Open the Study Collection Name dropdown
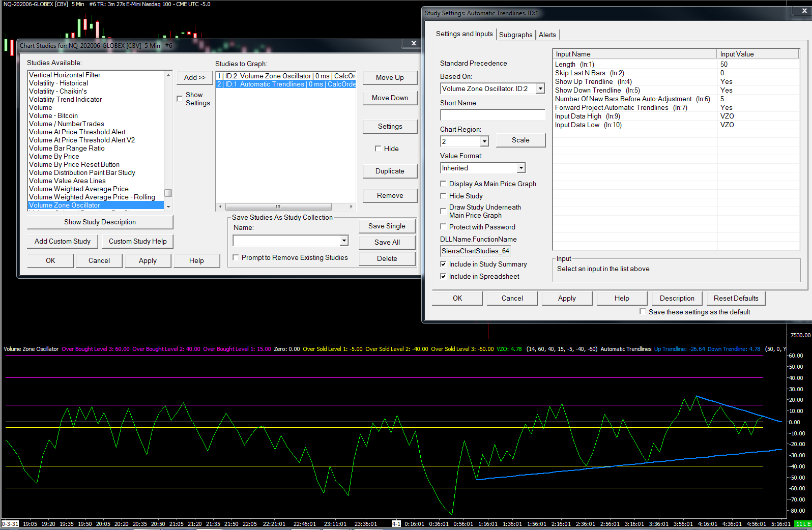 [x=344, y=241]
